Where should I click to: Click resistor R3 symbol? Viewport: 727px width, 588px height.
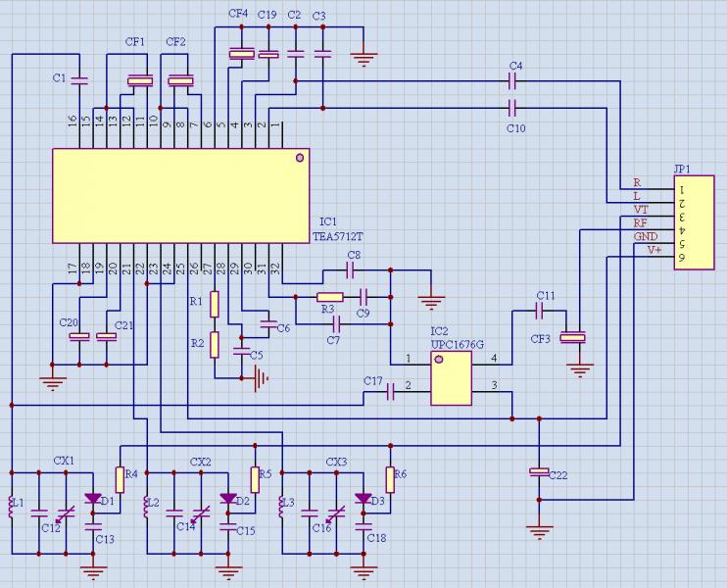pyautogui.click(x=330, y=296)
